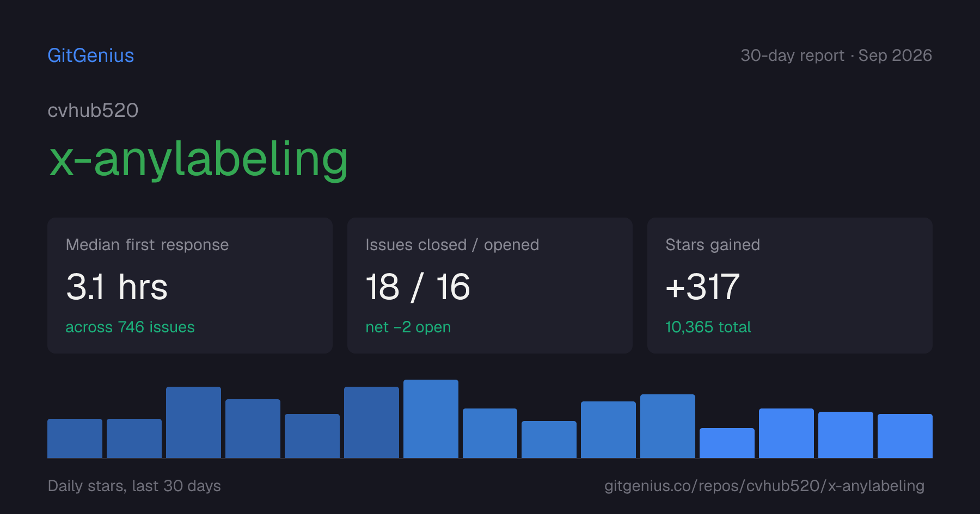Click the Daily stars, last 30 days caption
Viewport: 980px width, 514px height.
click(134, 486)
